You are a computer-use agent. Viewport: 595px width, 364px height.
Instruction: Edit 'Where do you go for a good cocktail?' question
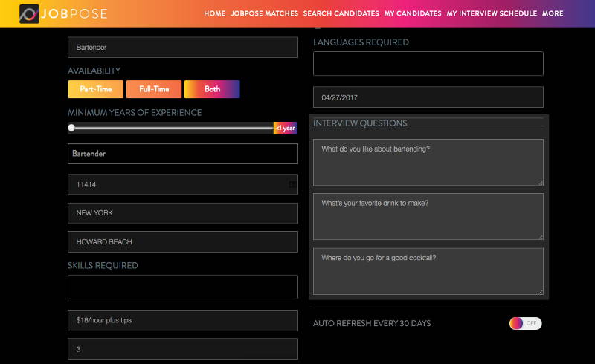(x=428, y=271)
